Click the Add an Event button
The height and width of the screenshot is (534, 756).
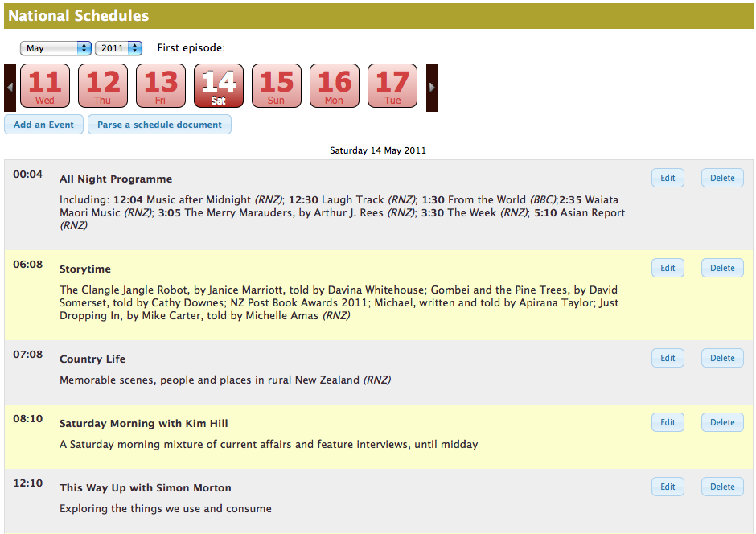pos(43,125)
